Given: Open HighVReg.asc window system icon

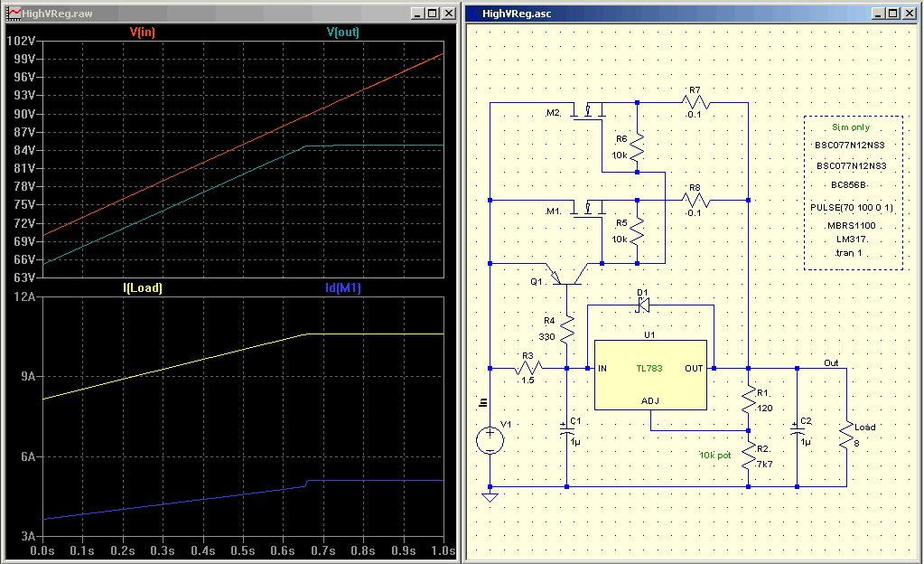Looking at the screenshot, I should 473,13.
